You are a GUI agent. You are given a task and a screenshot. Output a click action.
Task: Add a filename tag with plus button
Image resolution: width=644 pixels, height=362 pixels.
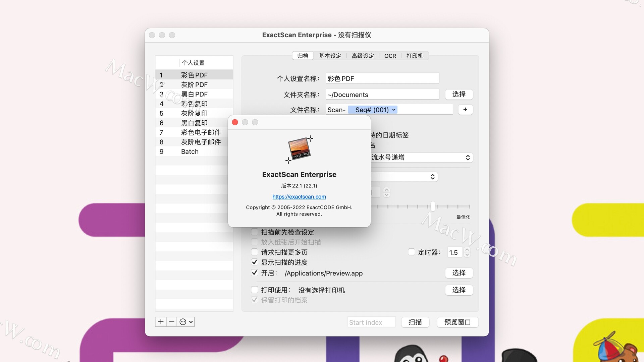pyautogui.click(x=465, y=110)
